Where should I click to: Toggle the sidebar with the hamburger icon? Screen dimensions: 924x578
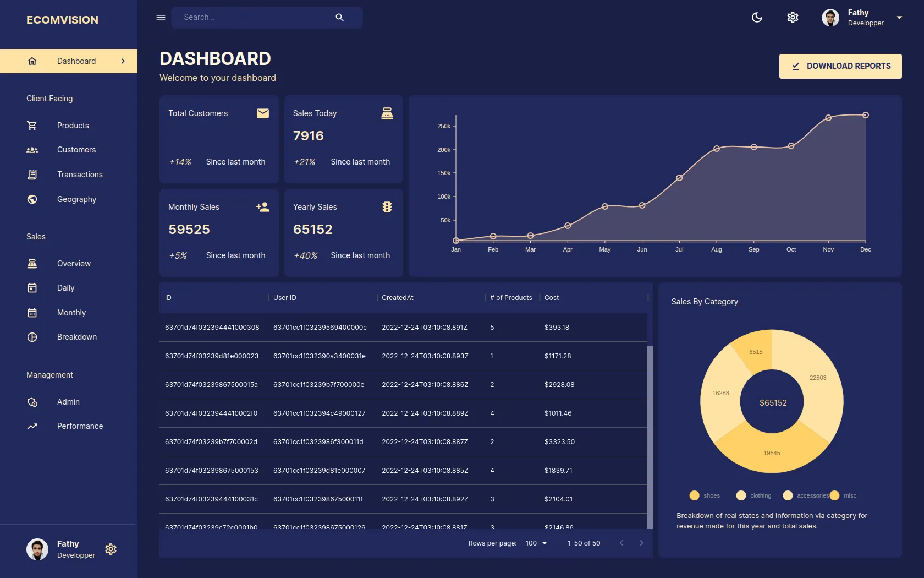tap(161, 17)
